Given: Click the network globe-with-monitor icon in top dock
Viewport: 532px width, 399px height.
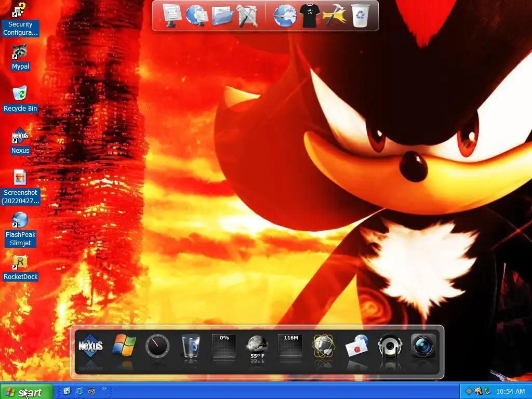Looking at the screenshot, I should (x=197, y=15).
